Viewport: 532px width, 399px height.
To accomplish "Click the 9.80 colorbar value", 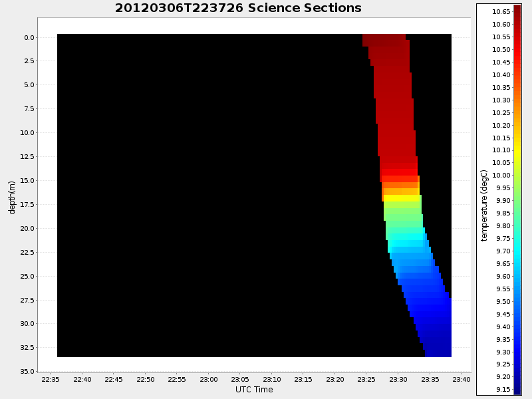I will pyautogui.click(x=503, y=225).
